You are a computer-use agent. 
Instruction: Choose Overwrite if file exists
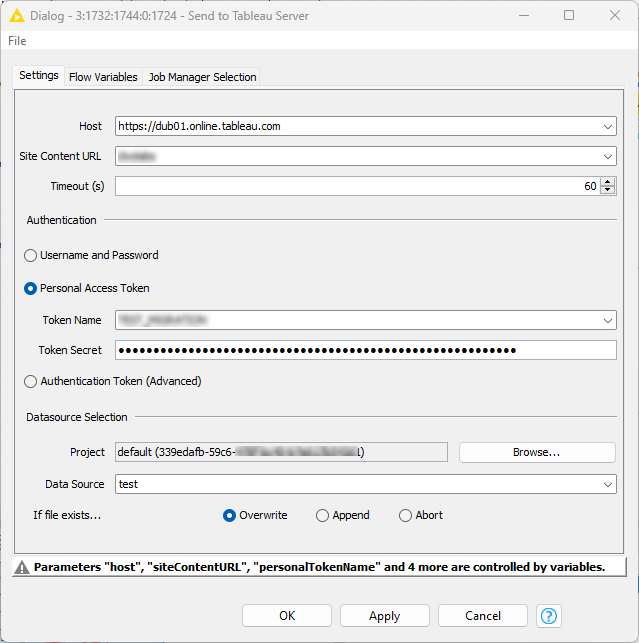tap(229, 515)
